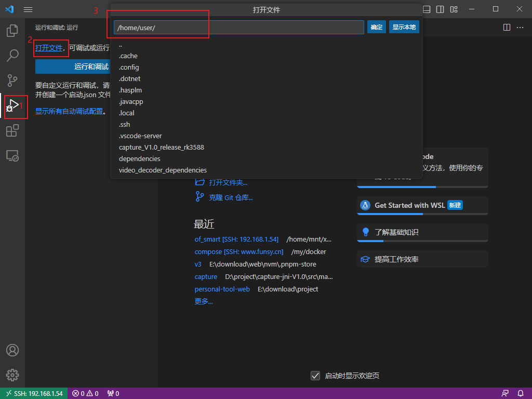Click the VS Code logo icon
532x399 pixels.
pyautogui.click(x=9, y=9)
